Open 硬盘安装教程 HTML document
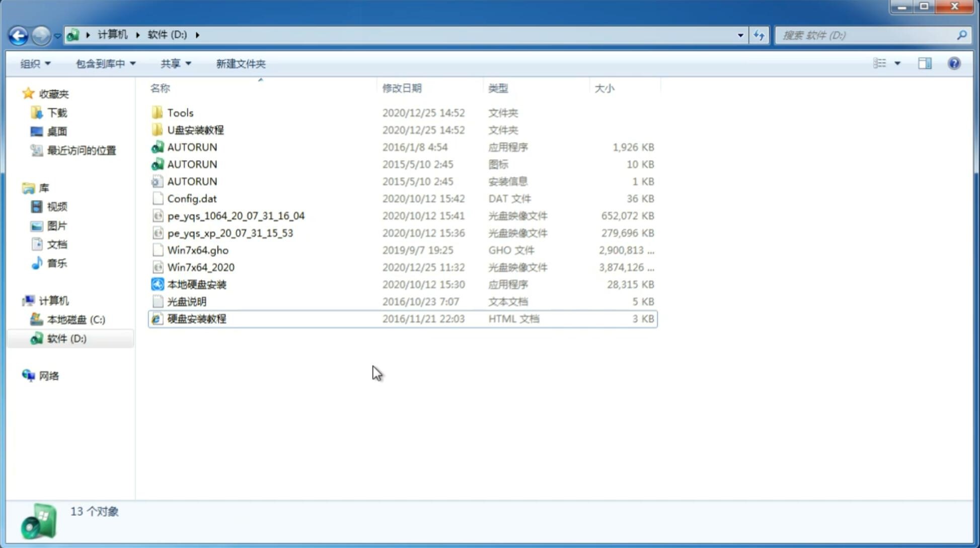Image resolution: width=980 pixels, height=548 pixels. click(x=196, y=318)
